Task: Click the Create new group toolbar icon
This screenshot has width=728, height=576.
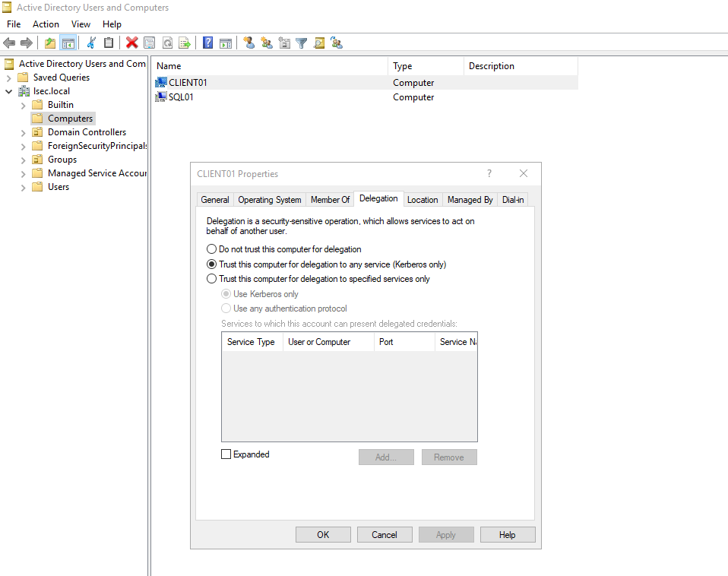Action: [x=267, y=43]
